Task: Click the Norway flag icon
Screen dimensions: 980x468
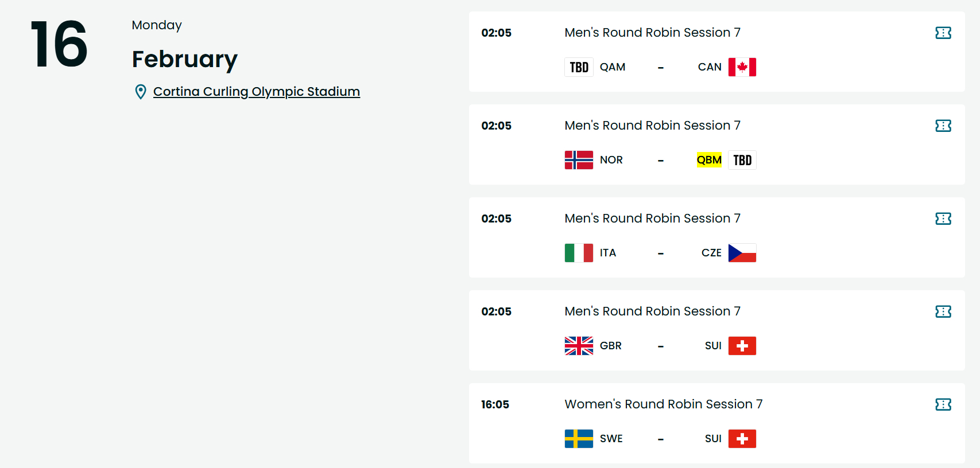Action: coord(579,160)
